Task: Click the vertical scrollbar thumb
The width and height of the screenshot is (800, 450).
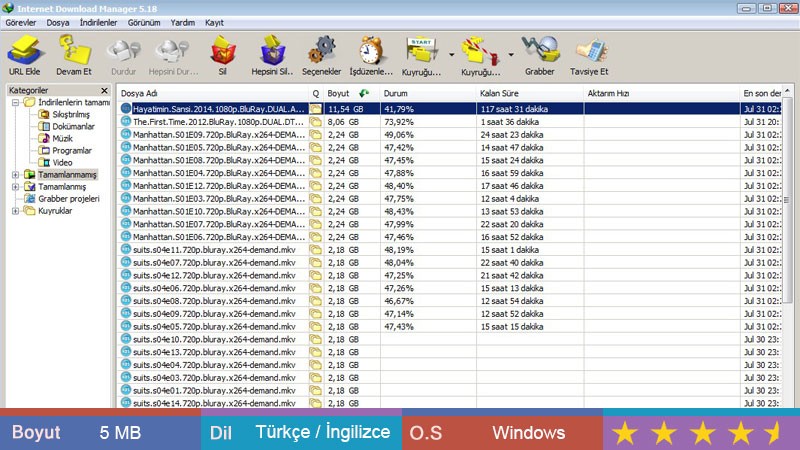Action: pyautogui.click(x=787, y=201)
